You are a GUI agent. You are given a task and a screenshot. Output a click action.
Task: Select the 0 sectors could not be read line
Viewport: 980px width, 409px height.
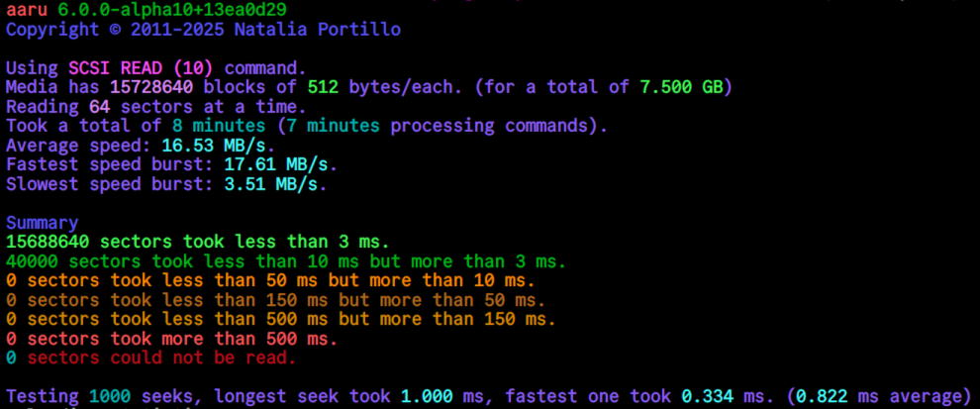[151, 358]
